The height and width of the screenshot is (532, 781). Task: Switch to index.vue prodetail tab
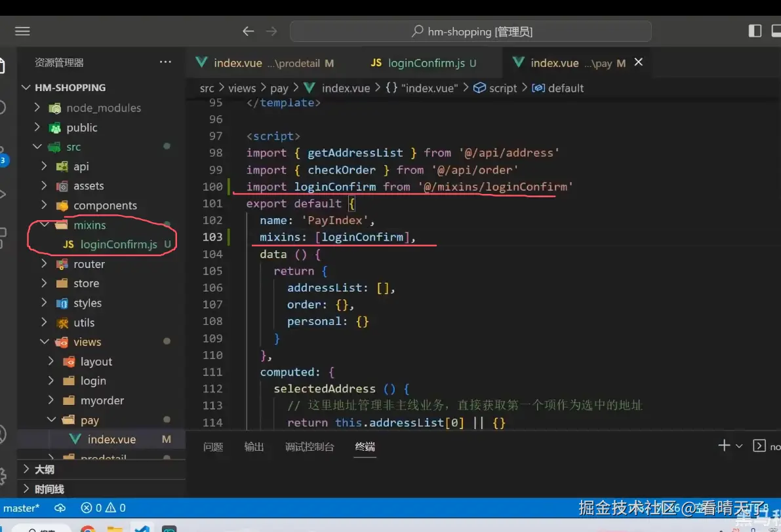(x=266, y=63)
